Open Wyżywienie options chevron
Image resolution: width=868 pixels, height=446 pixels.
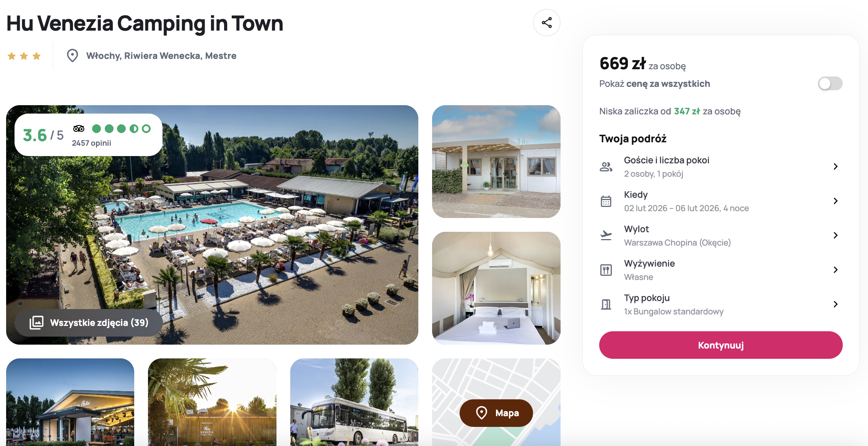click(835, 270)
